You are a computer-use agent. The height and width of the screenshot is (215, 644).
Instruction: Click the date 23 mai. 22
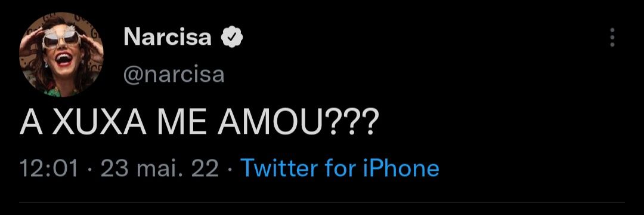click(159, 169)
